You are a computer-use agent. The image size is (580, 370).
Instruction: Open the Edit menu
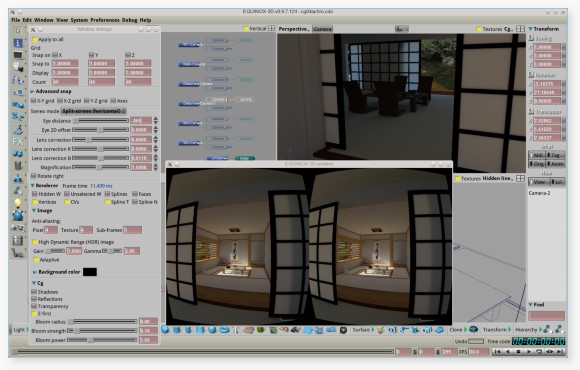[x=27, y=20]
